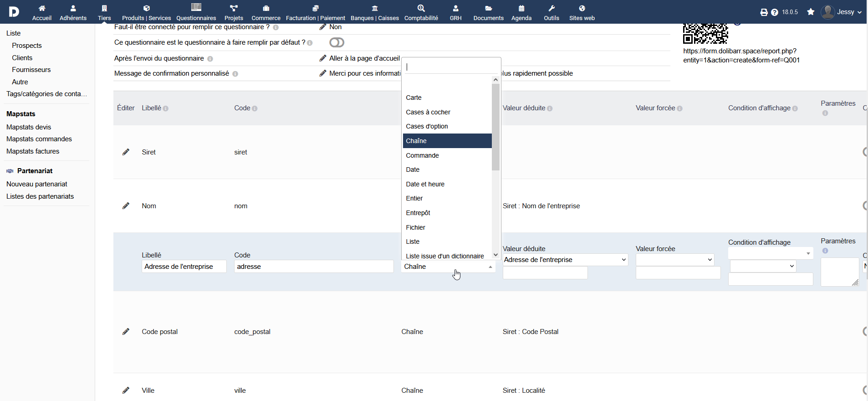Open Mapstats devis link
Screen dimensions: 868x401
point(29,127)
